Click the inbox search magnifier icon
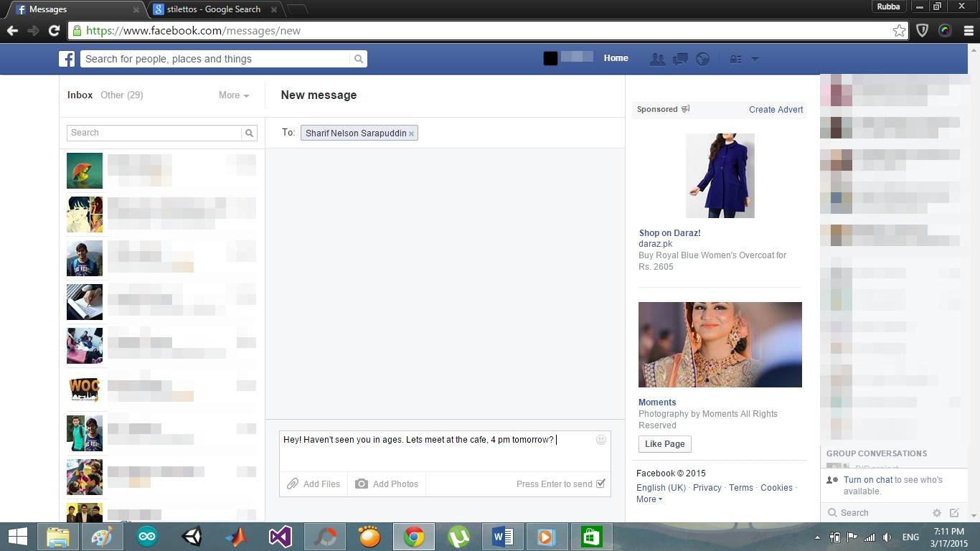 [249, 133]
